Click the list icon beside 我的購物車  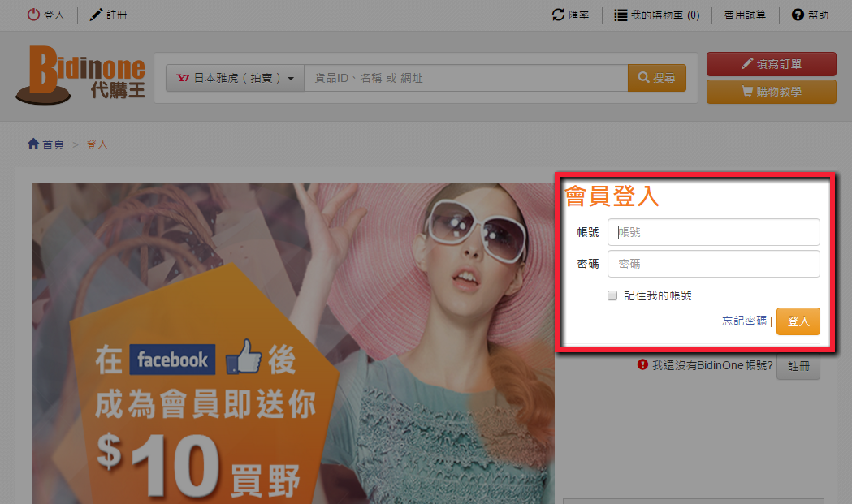click(621, 15)
